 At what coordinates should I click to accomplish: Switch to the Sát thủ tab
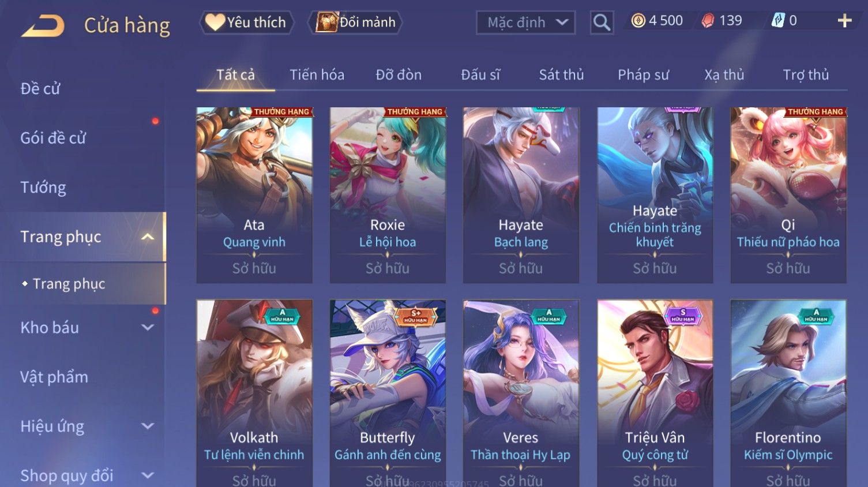pyautogui.click(x=561, y=75)
